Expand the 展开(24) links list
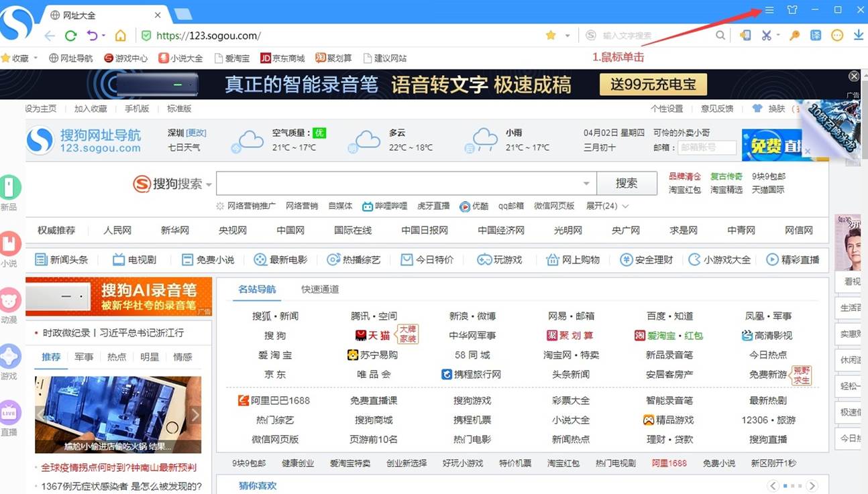 608,206
